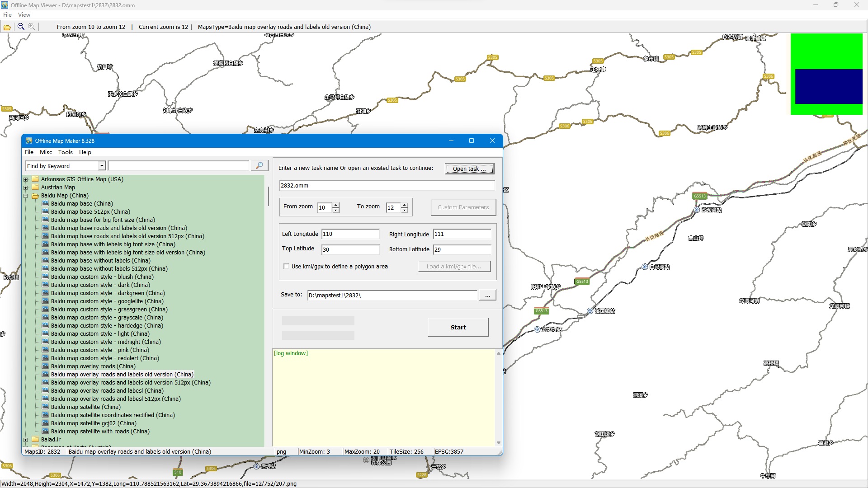Select Baidu map custom style - googlelite (China)
This screenshot has width=868, height=488.
point(107,301)
